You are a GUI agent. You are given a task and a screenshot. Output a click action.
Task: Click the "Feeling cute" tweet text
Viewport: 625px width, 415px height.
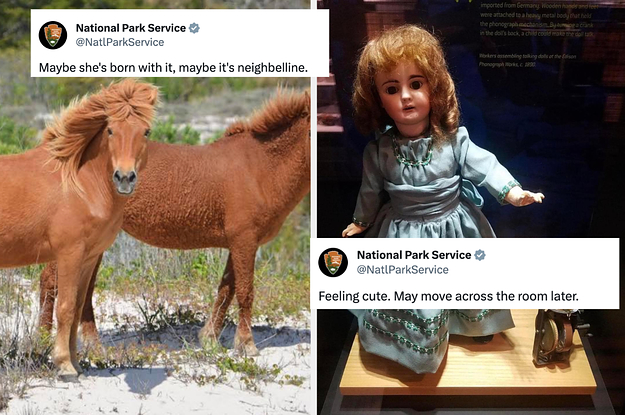[x=448, y=296]
